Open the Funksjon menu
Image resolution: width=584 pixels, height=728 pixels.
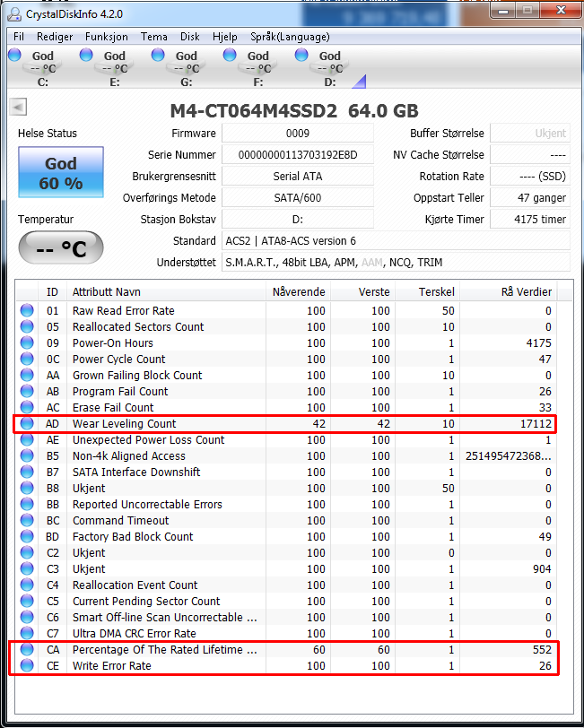(x=107, y=37)
